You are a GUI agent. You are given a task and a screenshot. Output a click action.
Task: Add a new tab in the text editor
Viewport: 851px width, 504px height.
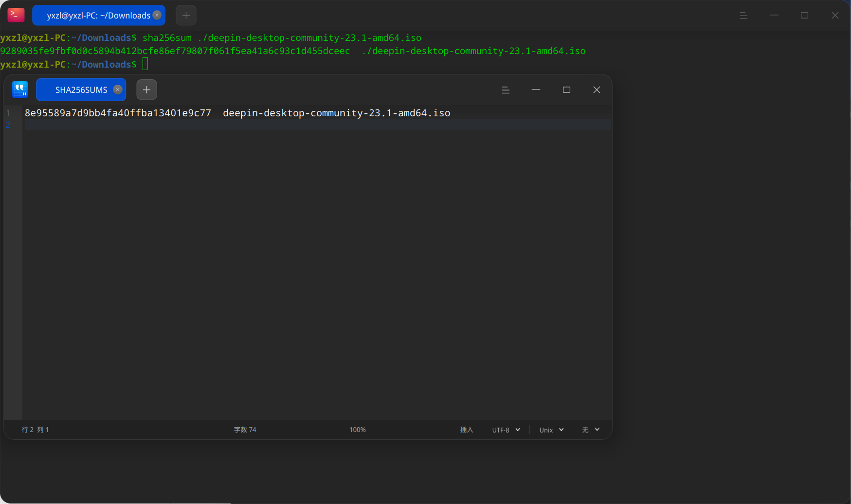146,90
